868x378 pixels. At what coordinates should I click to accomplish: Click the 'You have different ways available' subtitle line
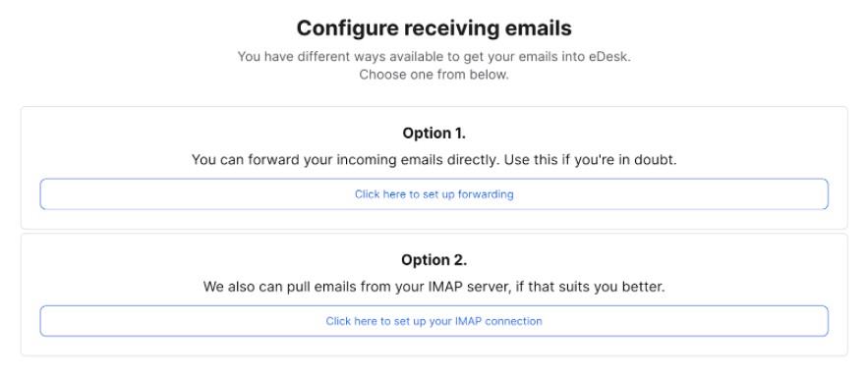point(434,56)
